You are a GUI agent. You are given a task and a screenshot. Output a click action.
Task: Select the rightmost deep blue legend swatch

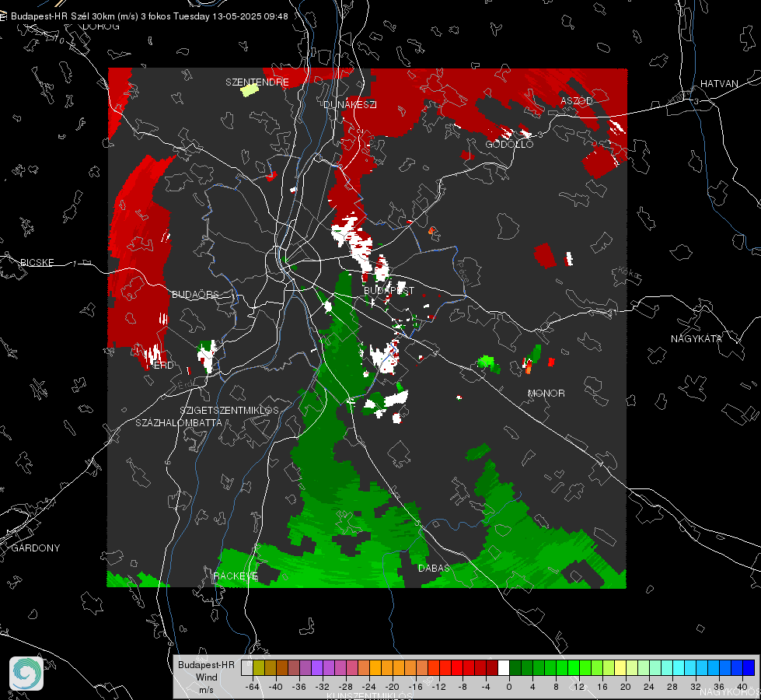click(749, 667)
